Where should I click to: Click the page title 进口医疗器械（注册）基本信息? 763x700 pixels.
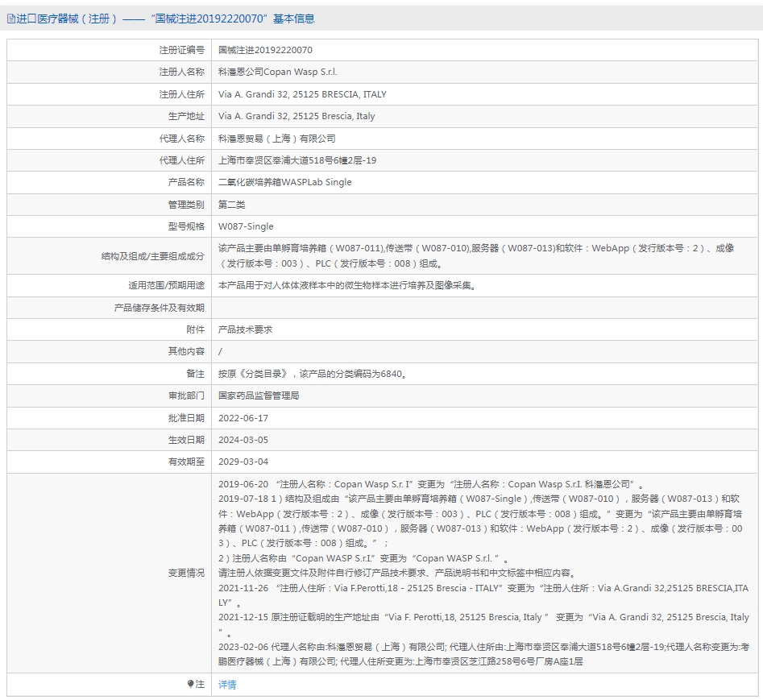click(165, 19)
